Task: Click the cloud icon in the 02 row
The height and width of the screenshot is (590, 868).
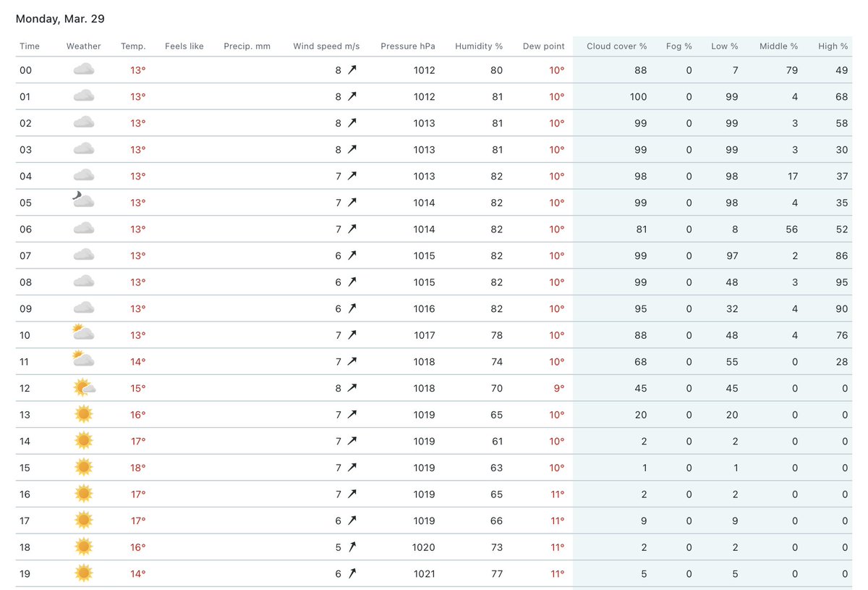Action: pos(84,123)
